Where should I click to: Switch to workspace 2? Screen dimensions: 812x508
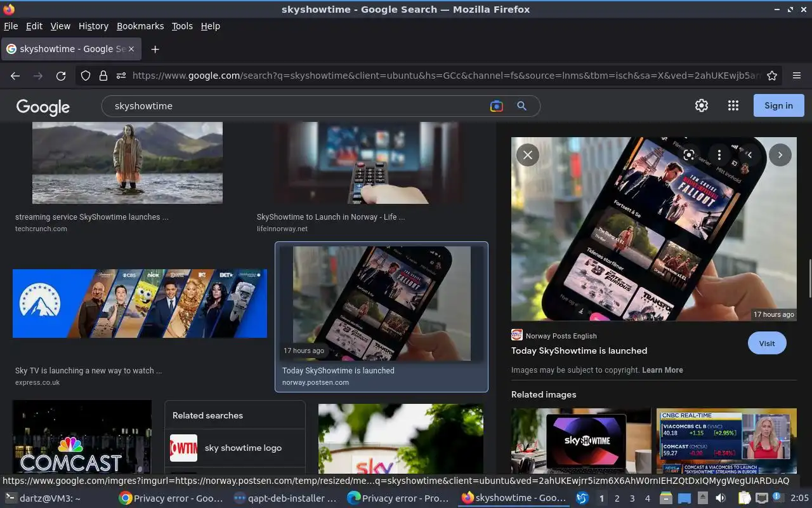tap(617, 498)
